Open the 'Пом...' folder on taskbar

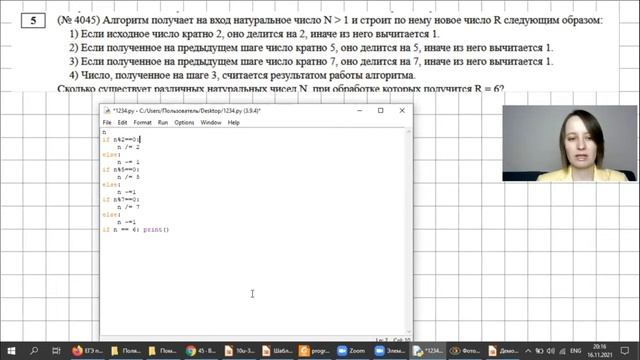coord(163,351)
